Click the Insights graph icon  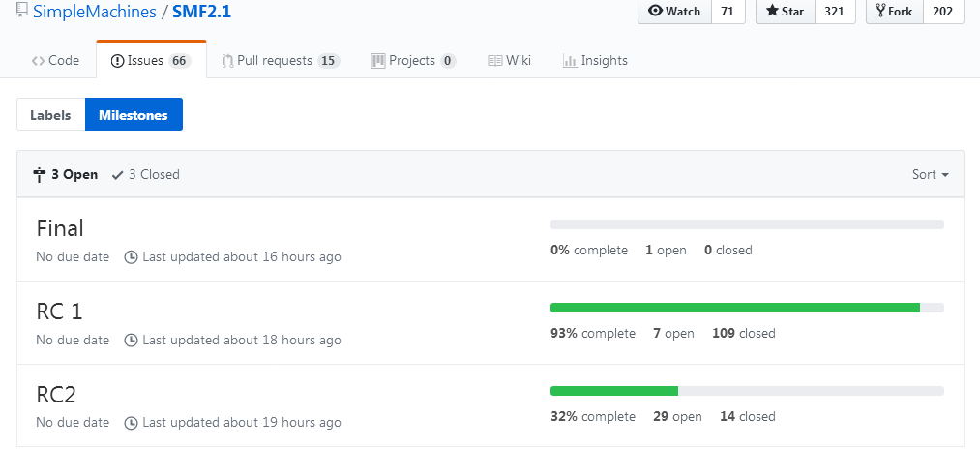pos(570,61)
